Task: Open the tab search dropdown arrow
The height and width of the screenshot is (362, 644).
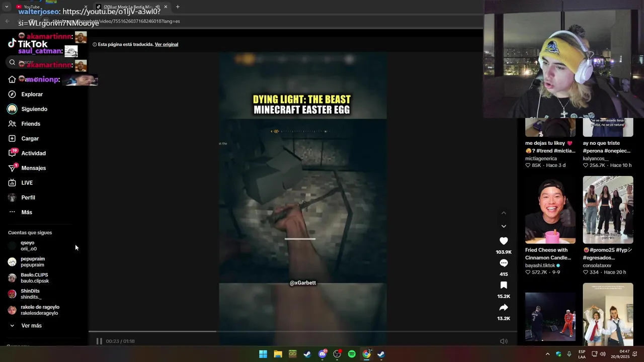Action: (7, 7)
